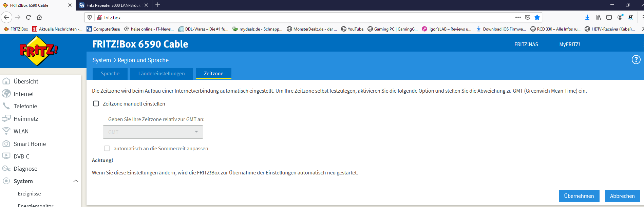The height and width of the screenshot is (207, 644).
Task: Open the mydealz.de bookmark
Action: click(x=258, y=29)
